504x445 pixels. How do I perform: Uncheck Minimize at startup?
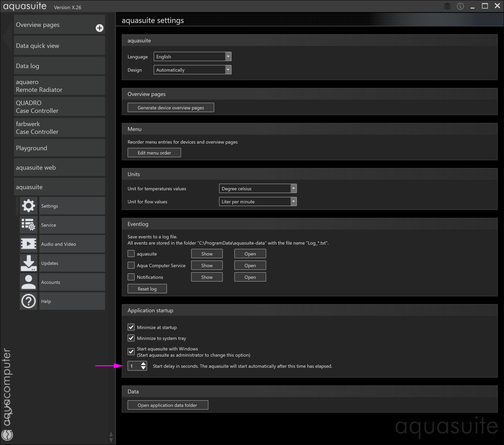click(x=131, y=327)
